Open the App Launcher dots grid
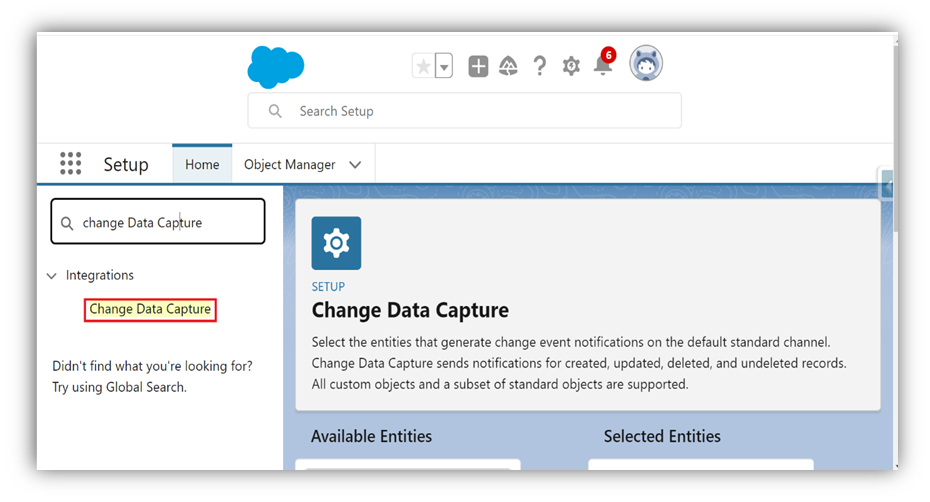930x502 pixels. pyautogui.click(x=71, y=163)
